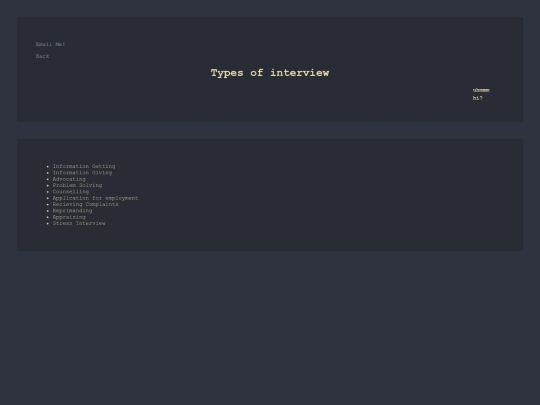Click the Advocating list item
This screenshot has width=540, height=405.
click(x=69, y=179)
